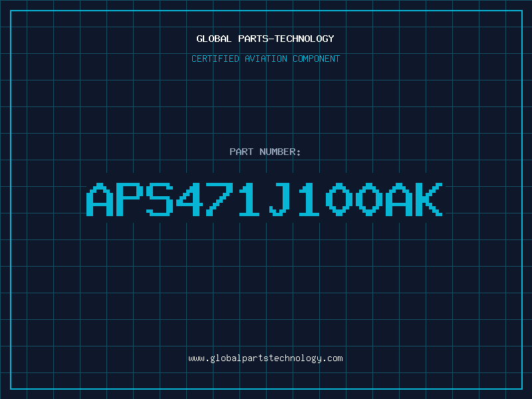The image size is (532, 399).
Task: Select the part number APS471J100AK
Action: coord(264,199)
